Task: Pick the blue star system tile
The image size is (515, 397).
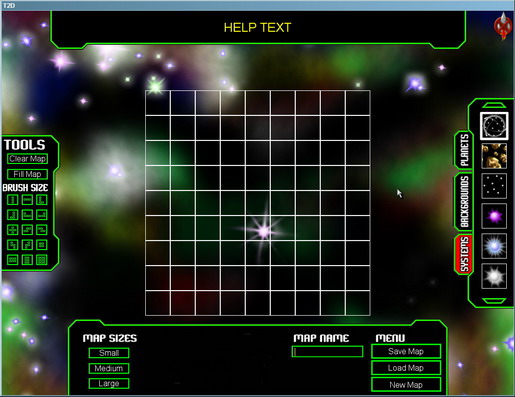Action: pyautogui.click(x=494, y=246)
